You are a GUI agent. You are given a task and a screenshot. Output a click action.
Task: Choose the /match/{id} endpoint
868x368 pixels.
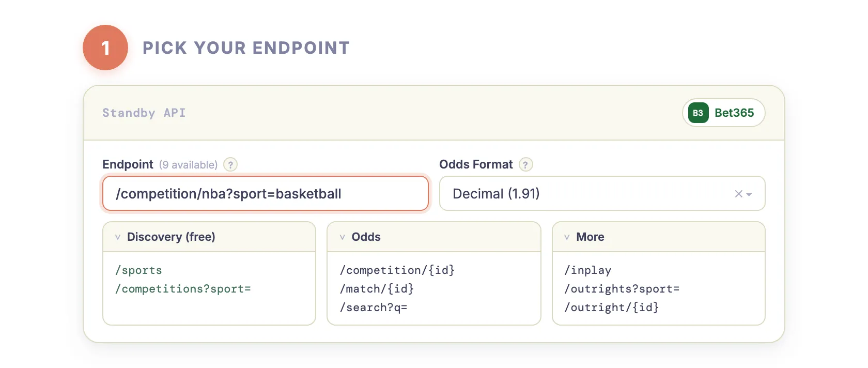[x=377, y=289]
